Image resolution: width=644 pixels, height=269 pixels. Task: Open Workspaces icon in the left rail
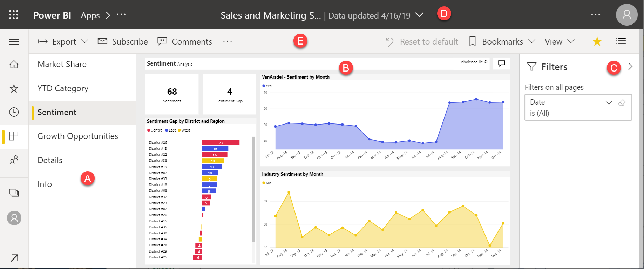pos(14,193)
